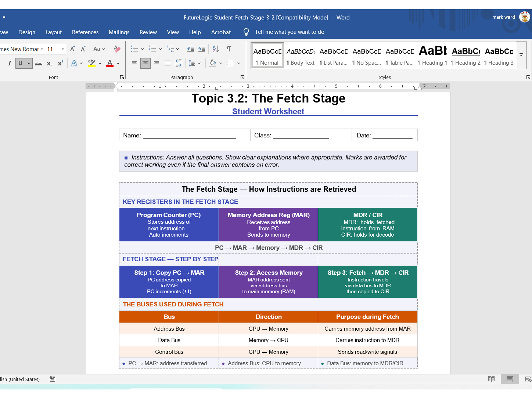Open mark ward account avatar

524,17
